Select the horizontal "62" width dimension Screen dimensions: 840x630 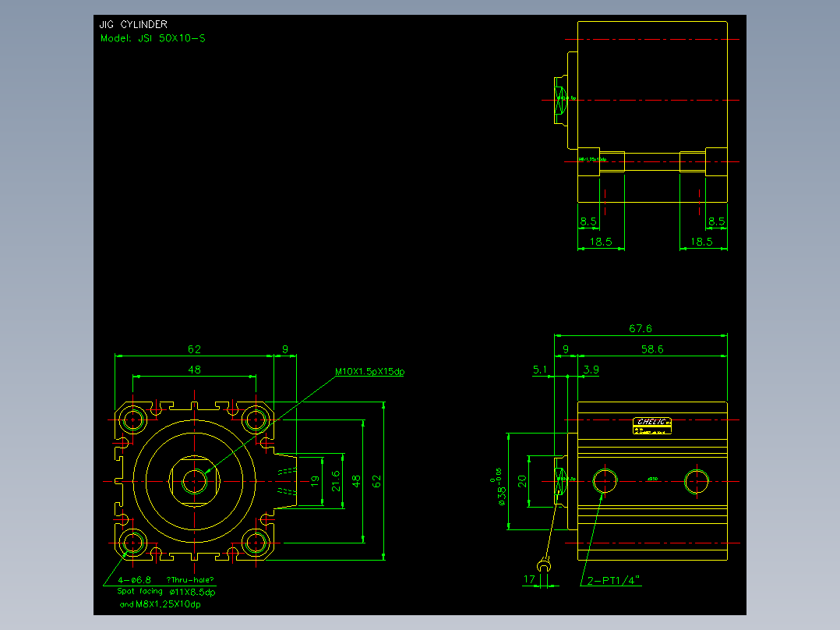coord(194,349)
